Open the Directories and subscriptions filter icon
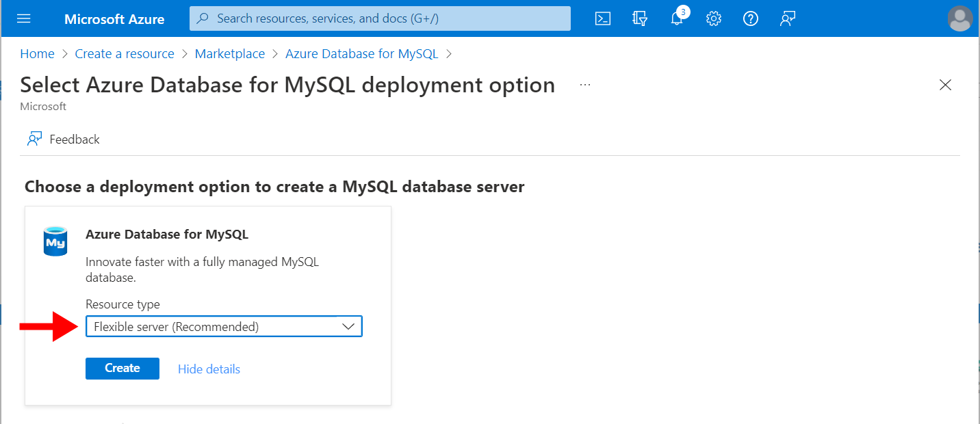Screen dimensions: 980x424 640,18
